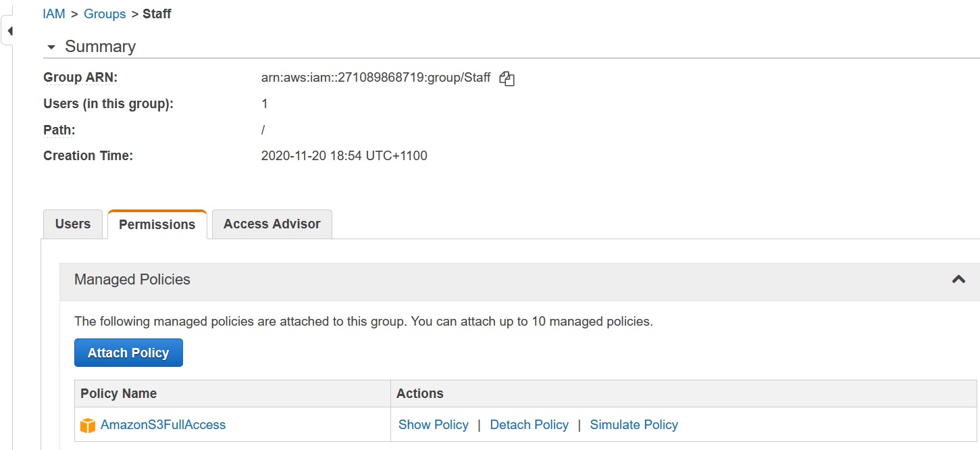This screenshot has height=450, width=980.
Task: Detach the AmazonS3FullAccess policy
Action: (x=529, y=425)
